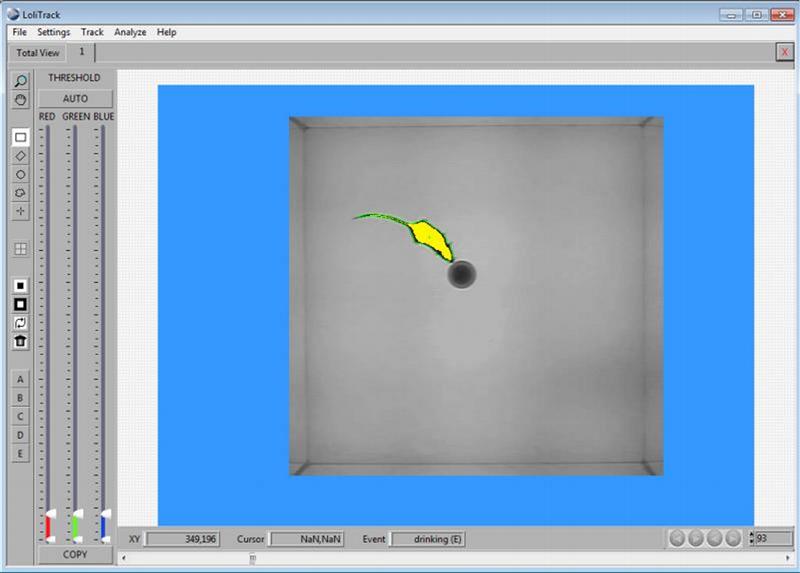Click the RED channel label
The image size is (800, 573).
(x=47, y=117)
